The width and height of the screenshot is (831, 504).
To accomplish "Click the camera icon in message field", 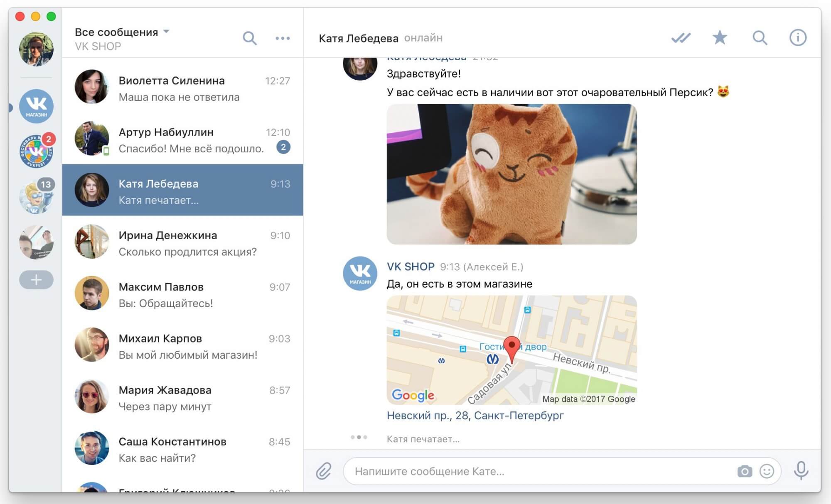I will click(745, 471).
